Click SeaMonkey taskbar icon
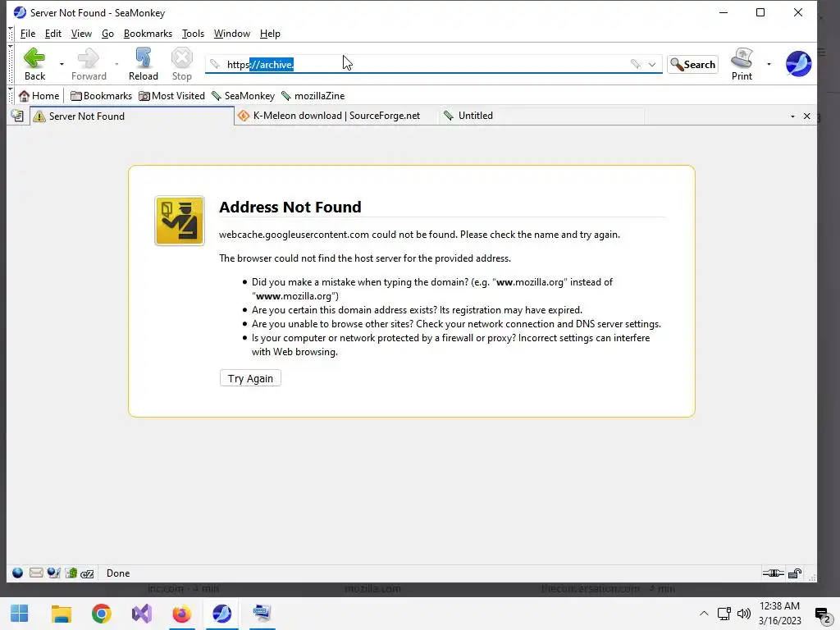 221,614
